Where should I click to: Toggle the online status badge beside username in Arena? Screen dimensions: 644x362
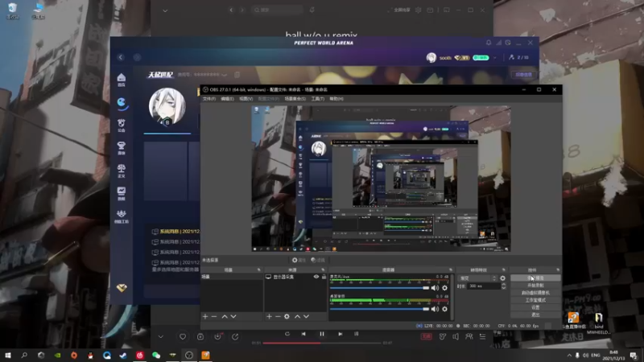[481, 58]
